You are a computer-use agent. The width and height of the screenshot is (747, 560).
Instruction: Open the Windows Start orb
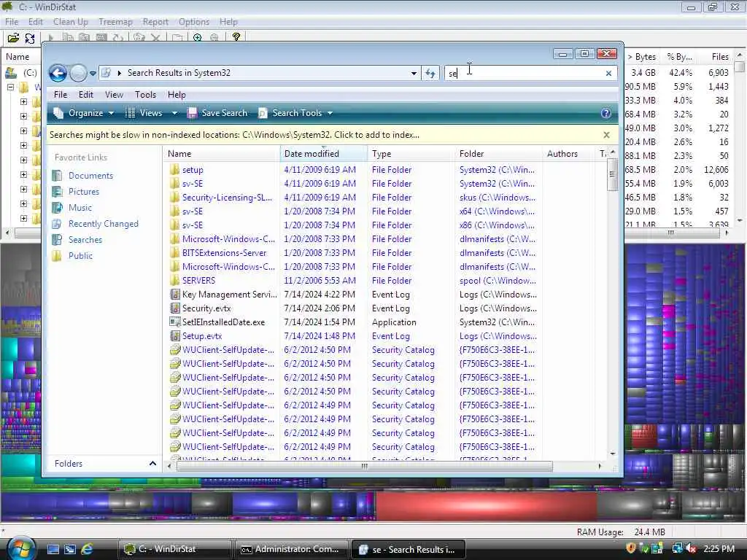tap(21, 548)
